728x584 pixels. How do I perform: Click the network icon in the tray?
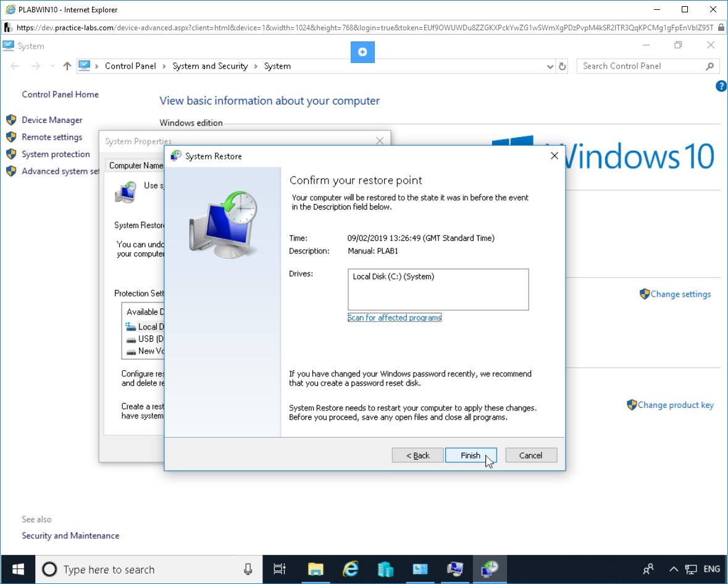[691, 569]
